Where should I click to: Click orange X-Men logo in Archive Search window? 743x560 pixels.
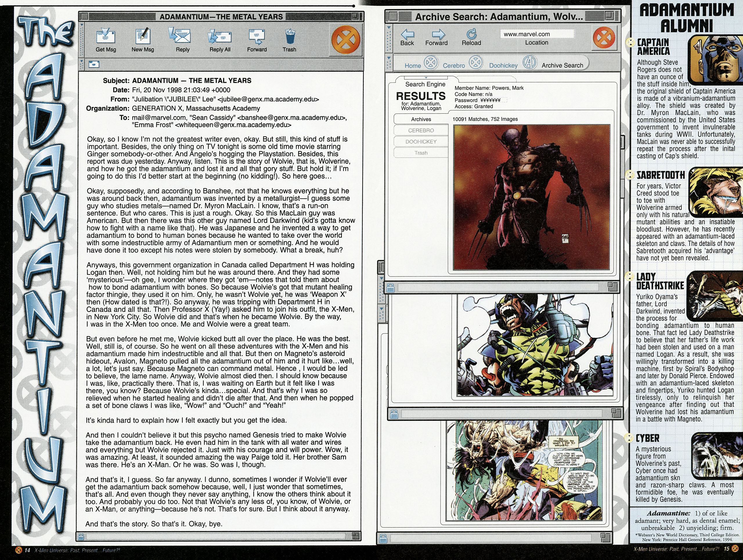(x=604, y=37)
